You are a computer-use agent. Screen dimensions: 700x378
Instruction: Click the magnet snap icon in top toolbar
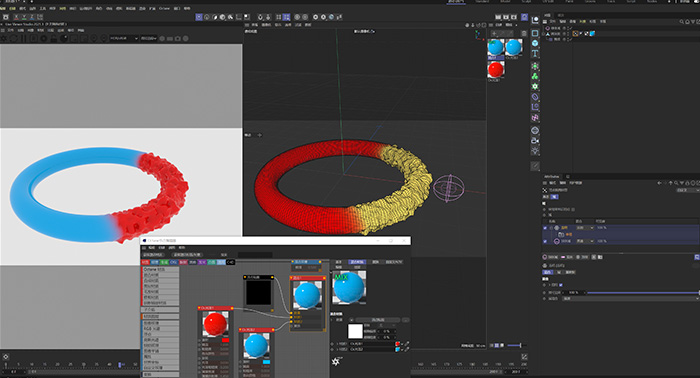click(260, 17)
